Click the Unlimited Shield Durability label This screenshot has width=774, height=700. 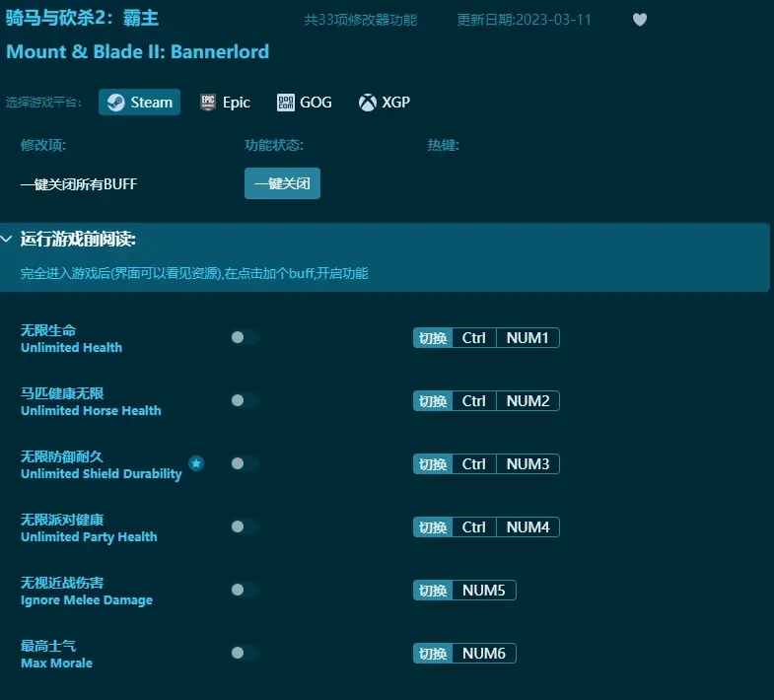pos(102,474)
